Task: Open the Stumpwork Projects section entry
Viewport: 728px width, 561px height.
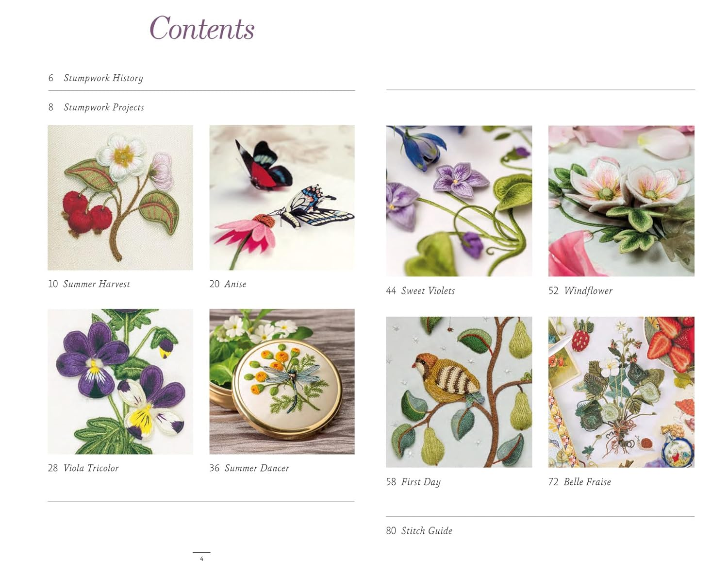Action: point(96,107)
